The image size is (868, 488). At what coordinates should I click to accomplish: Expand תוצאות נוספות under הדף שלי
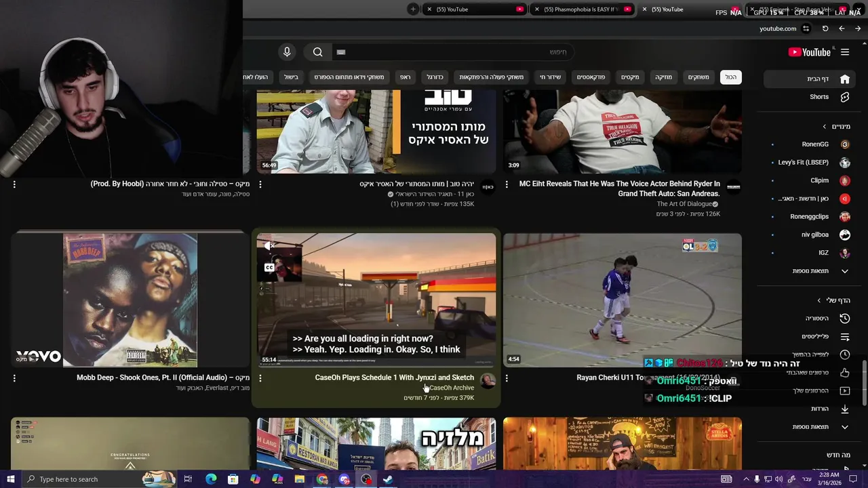810,427
